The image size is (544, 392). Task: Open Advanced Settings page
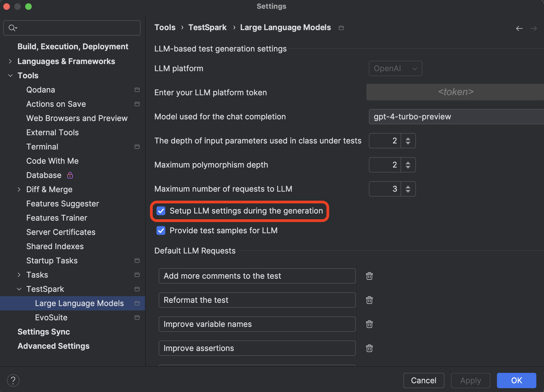[x=54, y=346]
